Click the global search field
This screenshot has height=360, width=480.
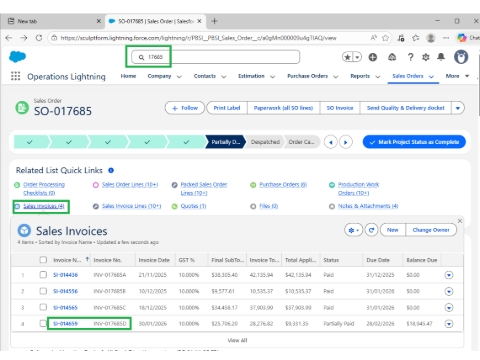(x=216, y=57)
